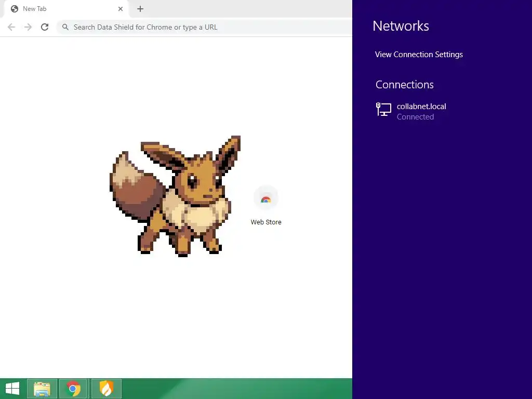Viewport: 532px width, 399px height.
Task: Click the Eevee pixel art image
Action: pos(175,196)
